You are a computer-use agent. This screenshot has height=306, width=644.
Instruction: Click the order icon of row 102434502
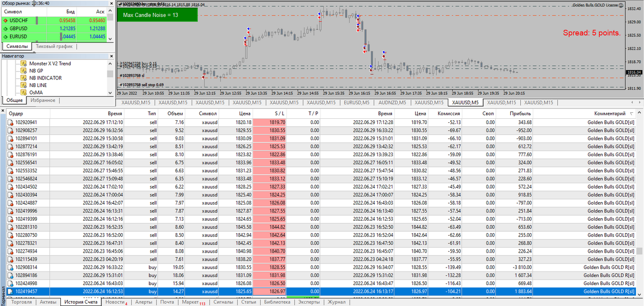tap(10, 187)
